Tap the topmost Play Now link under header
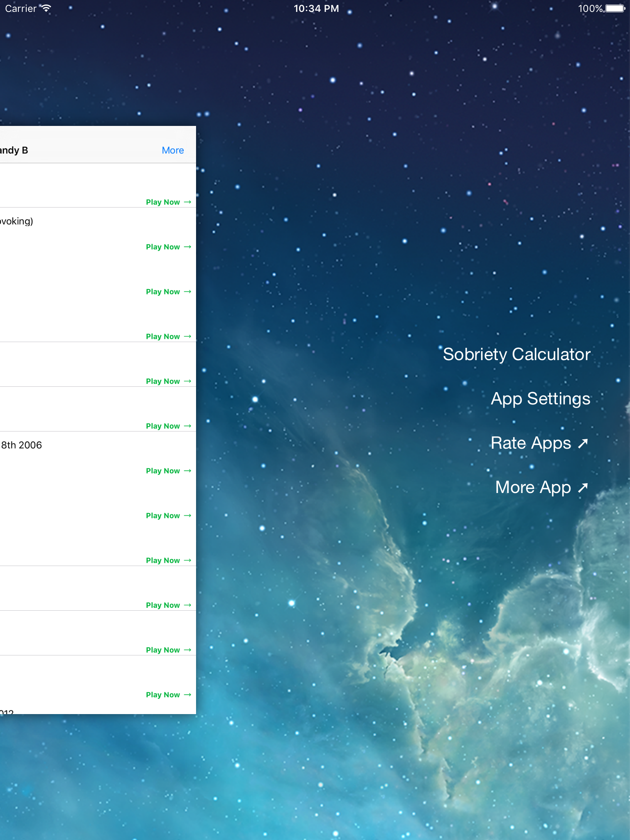Image resolution: width=630 pixels, height=840 pixels. [x=169, y=202]
